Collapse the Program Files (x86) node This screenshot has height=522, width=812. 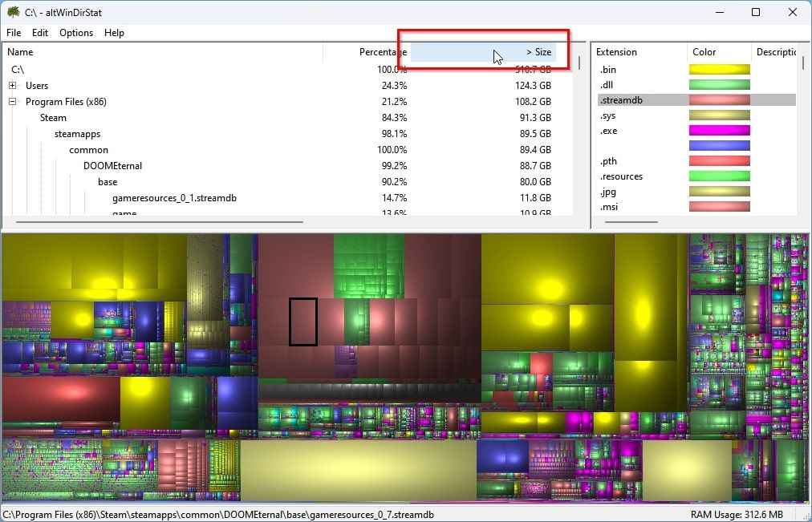(x=11, y=102)
